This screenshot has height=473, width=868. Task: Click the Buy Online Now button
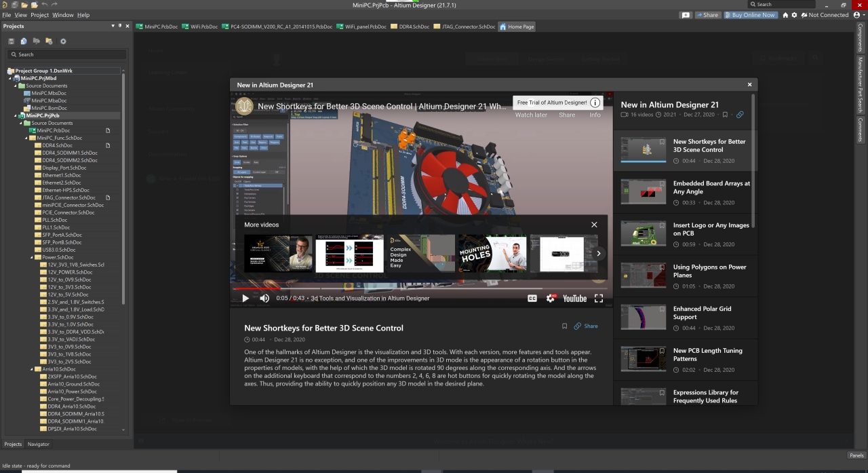pos(751,14)
